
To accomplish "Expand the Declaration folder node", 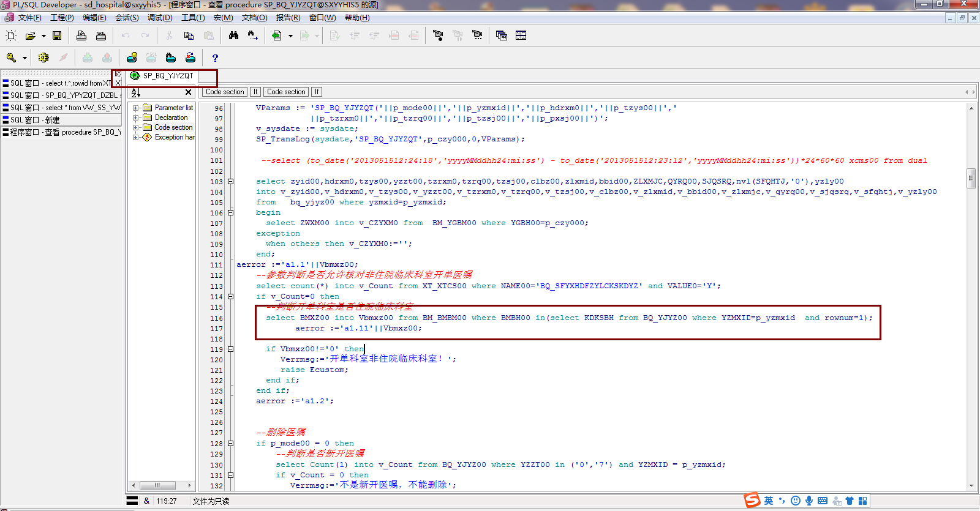I will [136, 117].
